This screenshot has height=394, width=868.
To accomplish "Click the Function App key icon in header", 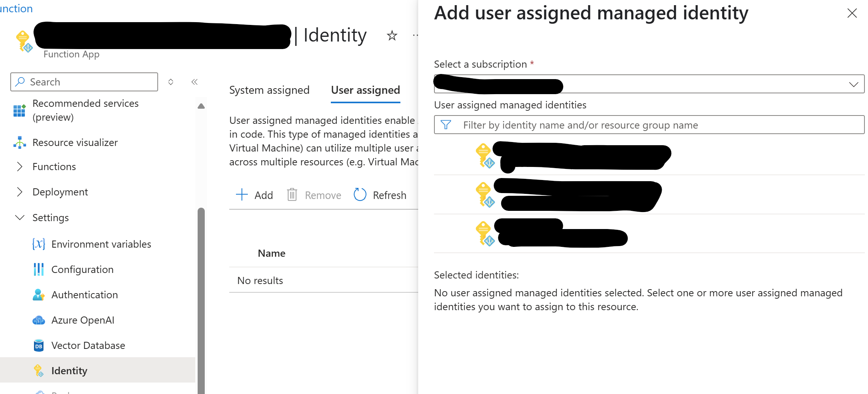I will tap(24, 41).
